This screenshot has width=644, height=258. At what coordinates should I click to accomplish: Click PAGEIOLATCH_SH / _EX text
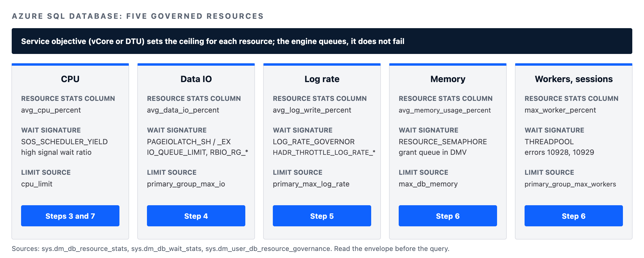click(x=189, y=142)
